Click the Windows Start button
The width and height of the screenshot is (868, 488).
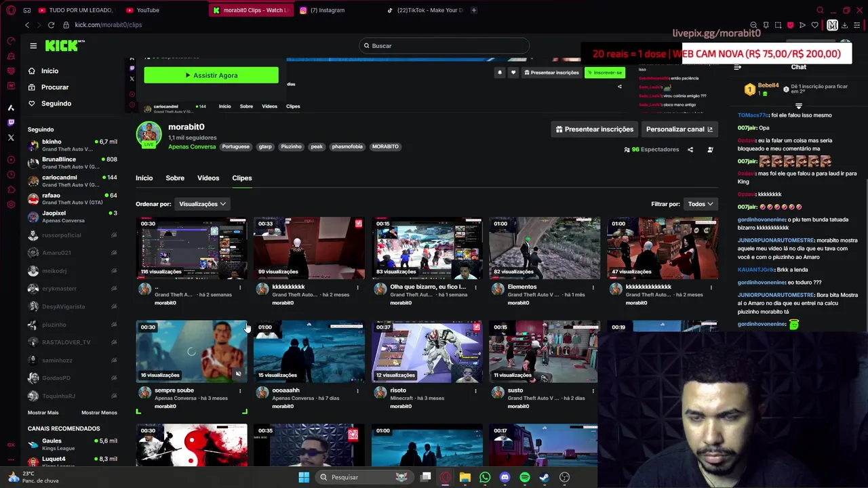click(x=304, y=477)
